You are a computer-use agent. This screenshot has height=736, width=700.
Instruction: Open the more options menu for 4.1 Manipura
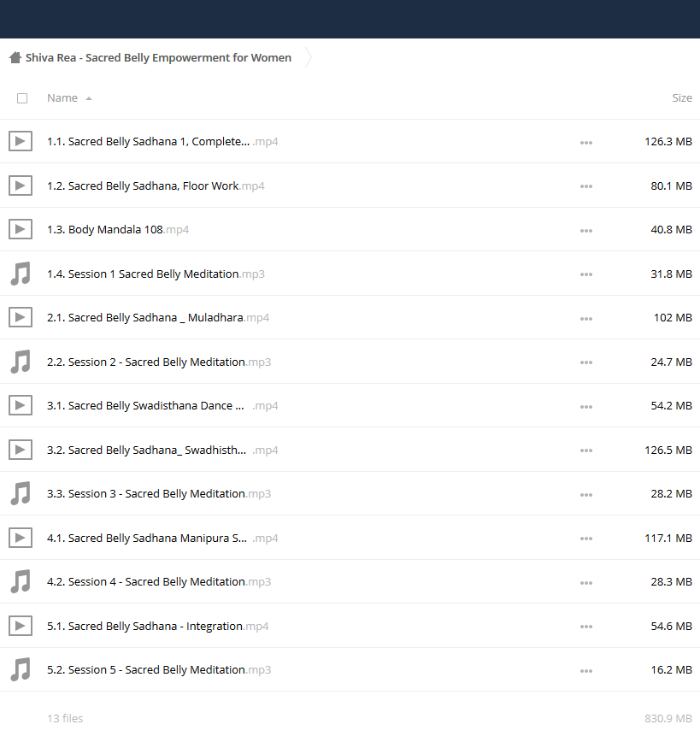[586, 539]
